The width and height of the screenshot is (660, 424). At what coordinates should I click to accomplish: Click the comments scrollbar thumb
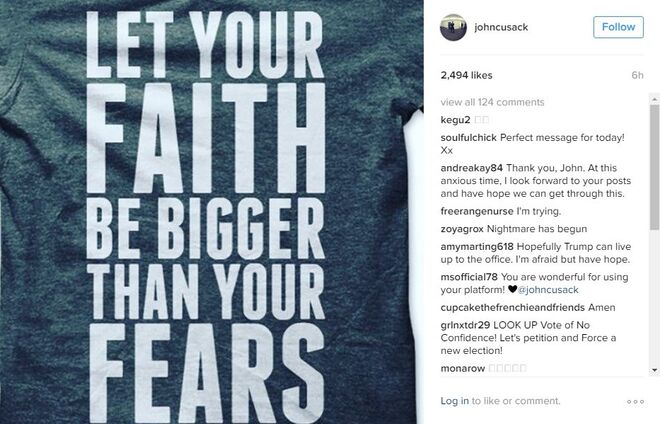655,168
